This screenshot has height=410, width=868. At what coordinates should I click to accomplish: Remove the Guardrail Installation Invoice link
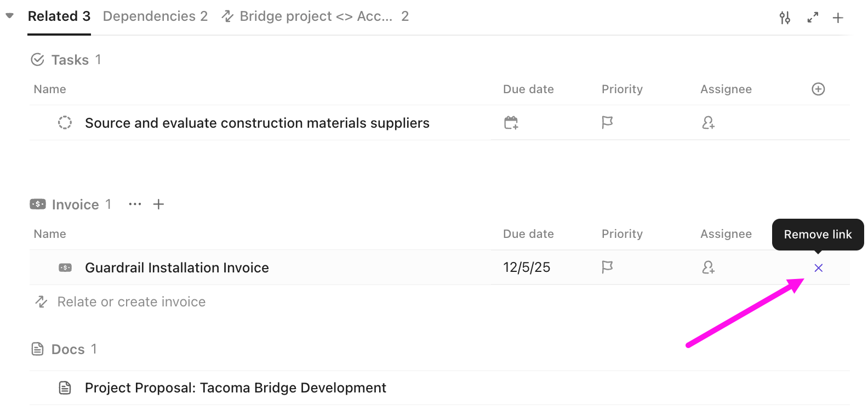(818, 268)
